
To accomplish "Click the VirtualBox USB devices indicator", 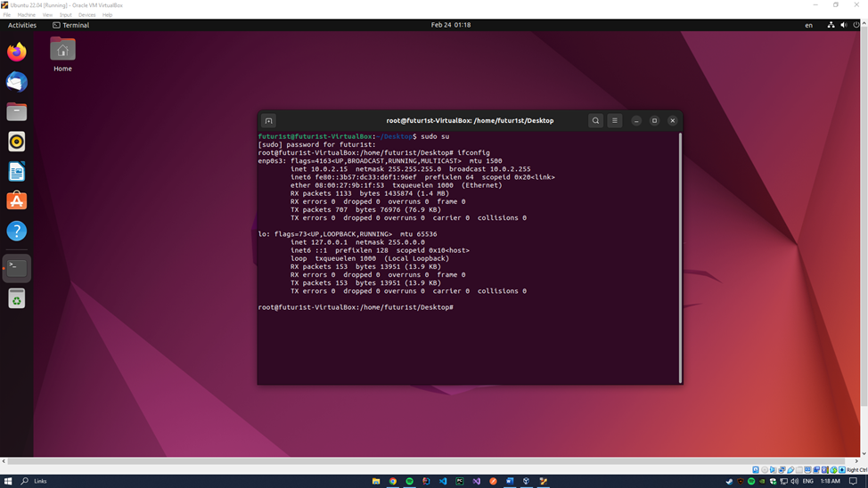I will click(x=790, y=469).
